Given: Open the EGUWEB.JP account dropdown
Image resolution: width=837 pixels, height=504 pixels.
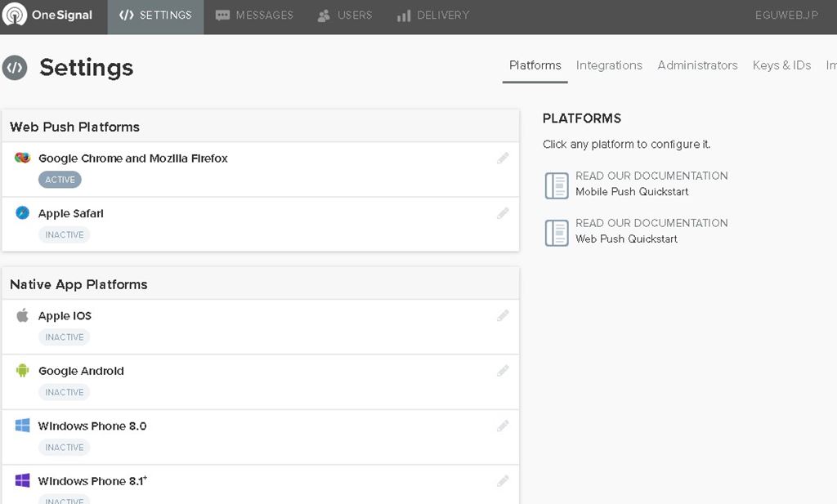Looking at the screenshot, I should tap(787, 16).
